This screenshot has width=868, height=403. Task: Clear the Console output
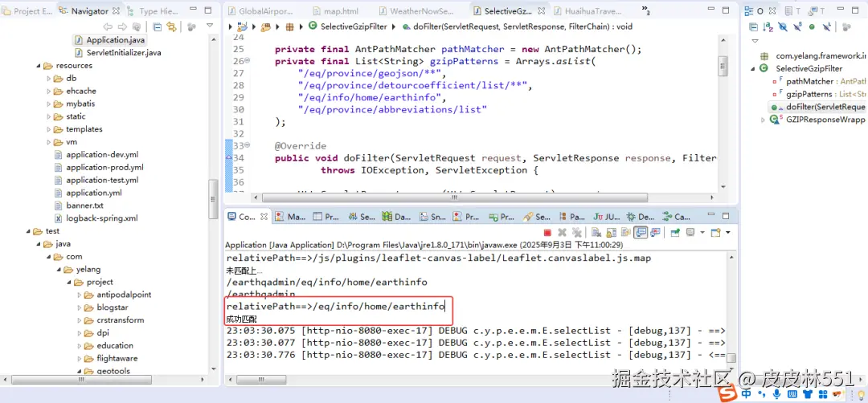click(596, 233)
